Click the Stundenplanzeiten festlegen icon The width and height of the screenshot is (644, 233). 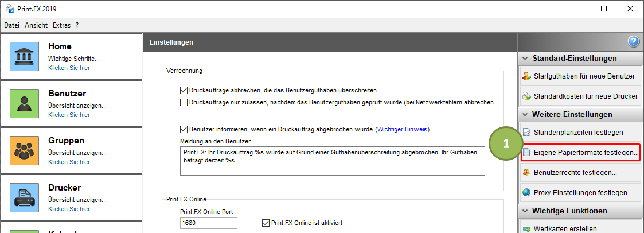pos(526,133)
